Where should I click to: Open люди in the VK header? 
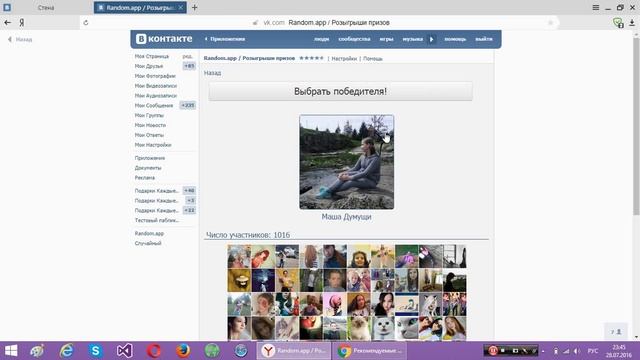tap(322, 39)
